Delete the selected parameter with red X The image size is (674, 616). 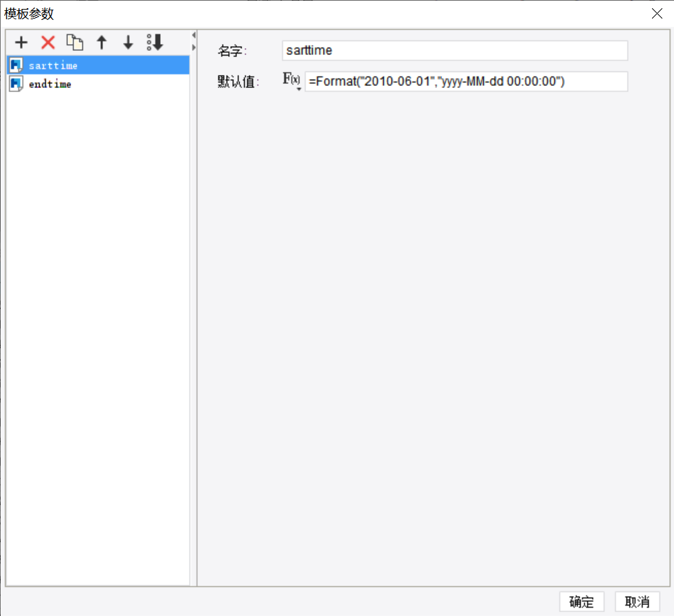48,43
